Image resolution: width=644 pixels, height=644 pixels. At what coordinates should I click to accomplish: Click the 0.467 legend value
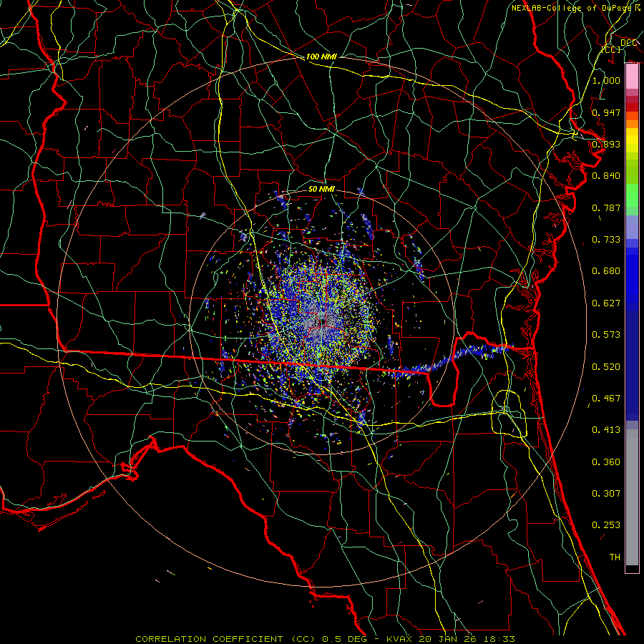pos(606,399)
